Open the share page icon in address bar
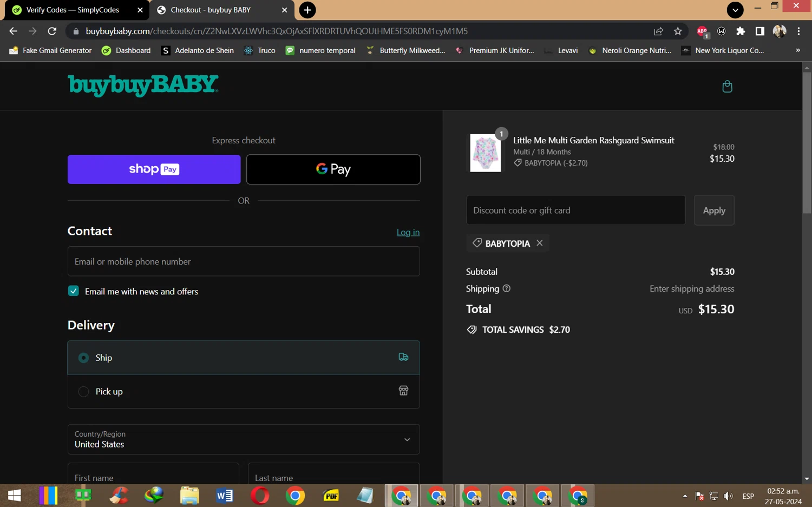 [658, 31]
